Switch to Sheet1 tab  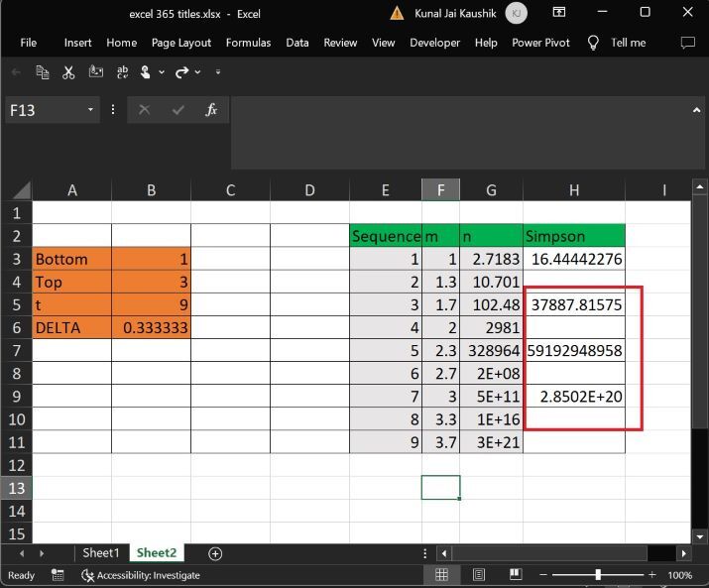[x=101, y=553]
